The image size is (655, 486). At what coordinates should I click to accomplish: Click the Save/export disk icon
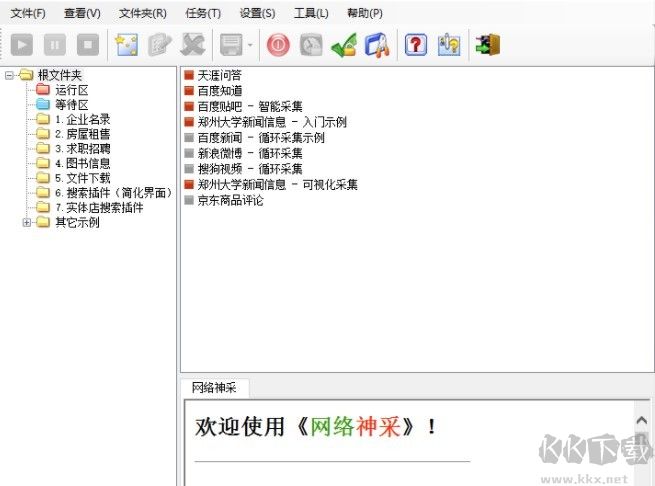pos(231,44)
